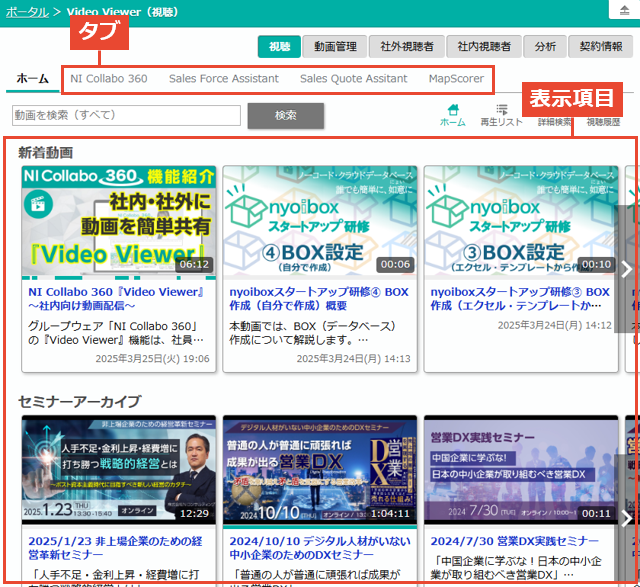Click the 検索 search button
The image size is (640, 587).
click(x=286, y=116)
